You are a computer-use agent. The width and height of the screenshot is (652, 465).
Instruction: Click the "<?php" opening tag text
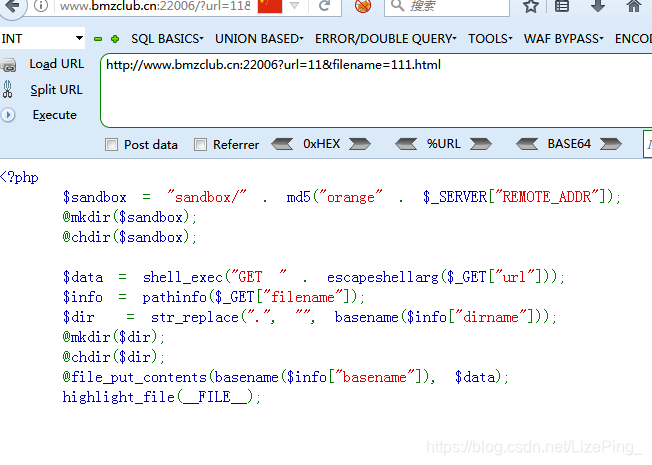19,177
